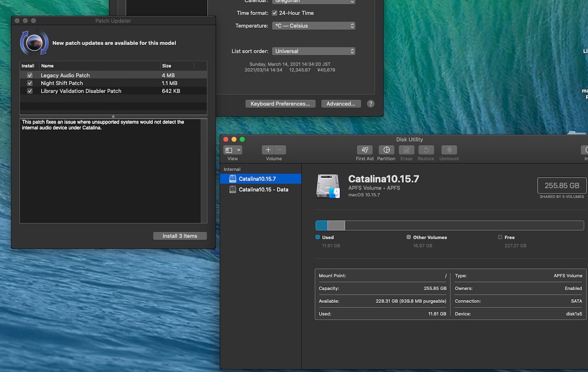588x372 pixels.
Task: Select the Library Validation Disabler Patch row
Action: pyautogui.click(x=113, y=91)
